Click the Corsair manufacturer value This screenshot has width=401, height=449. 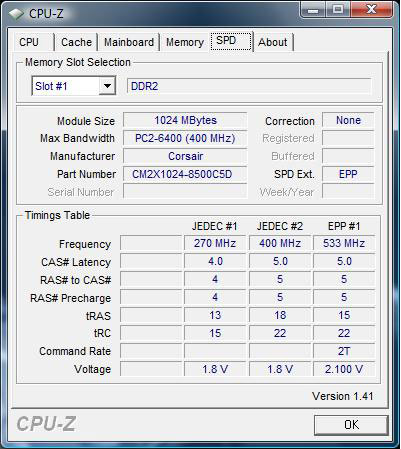(x=185, y=156)
